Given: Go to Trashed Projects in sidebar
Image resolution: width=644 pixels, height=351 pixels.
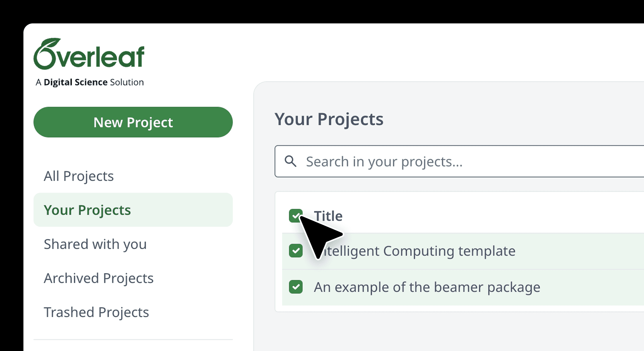Looking at the screenshot, I should pyautogui.click(x=96, y=312).
